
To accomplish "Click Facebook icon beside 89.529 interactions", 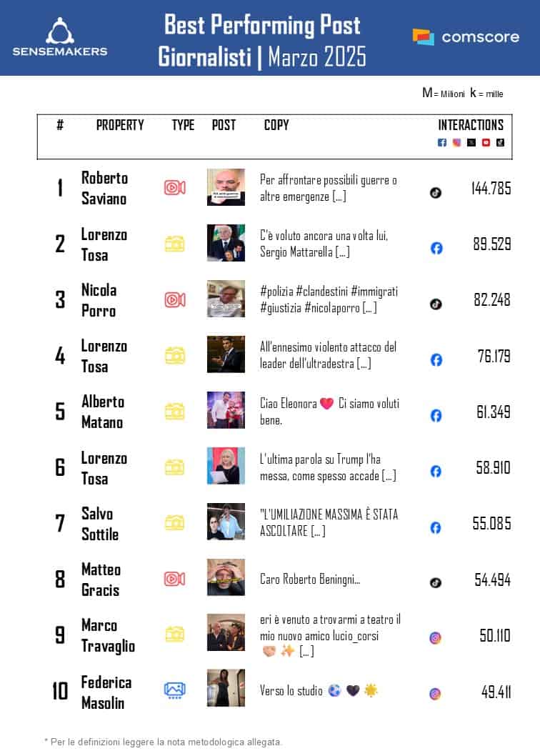I will (x=436, y=248).
